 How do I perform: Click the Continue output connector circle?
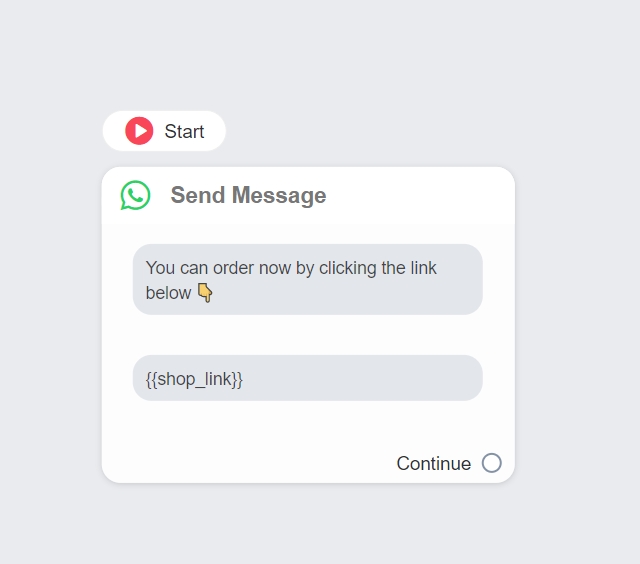491,463
